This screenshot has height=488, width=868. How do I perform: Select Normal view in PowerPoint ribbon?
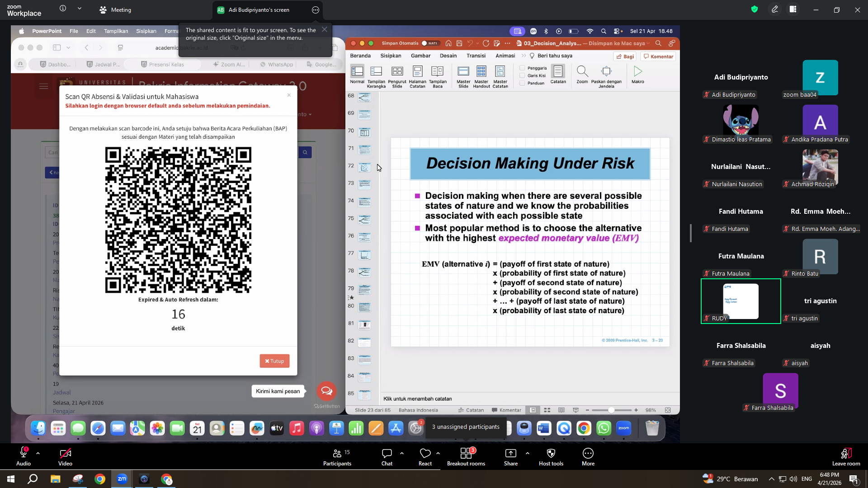(357, 75)
